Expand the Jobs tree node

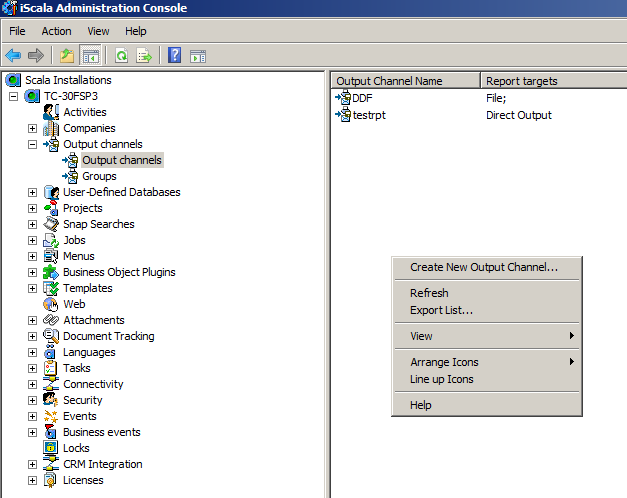(32, 240)
